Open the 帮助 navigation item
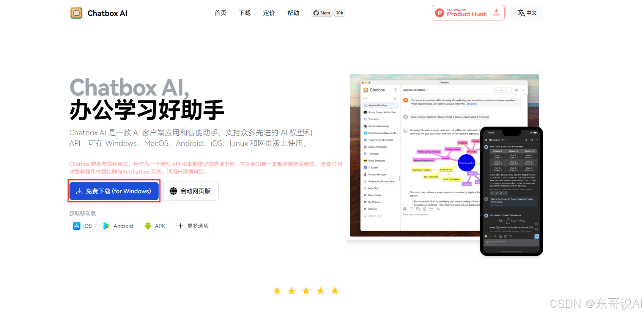 [x=293, y=13]
